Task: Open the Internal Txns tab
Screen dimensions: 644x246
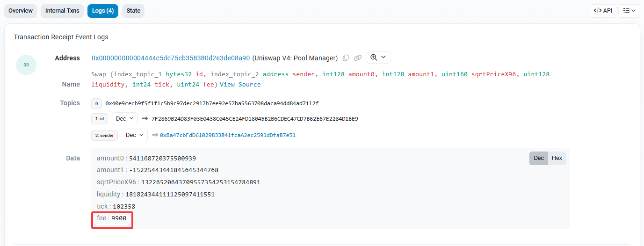Action: click(x=62, y=11)
